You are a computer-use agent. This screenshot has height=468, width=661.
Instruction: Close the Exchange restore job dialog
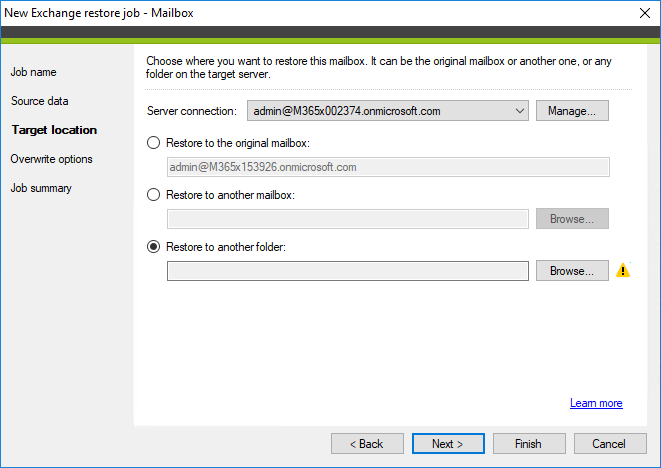click(641, 13)
